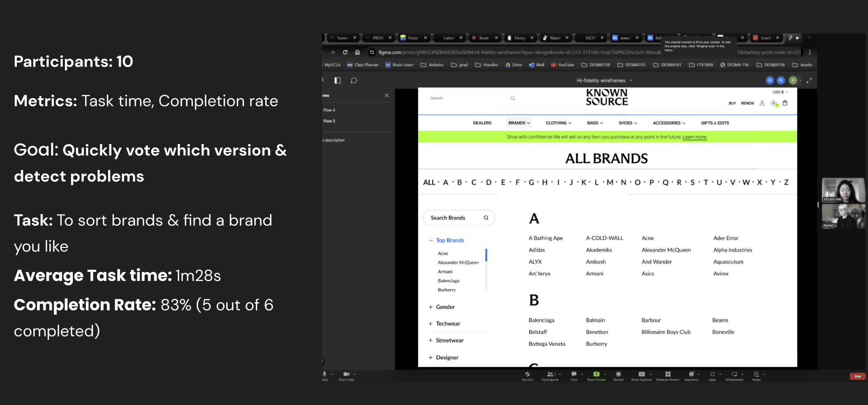Enter Figma fullscreen with expand arrows
868x405 pixels.
809,80
